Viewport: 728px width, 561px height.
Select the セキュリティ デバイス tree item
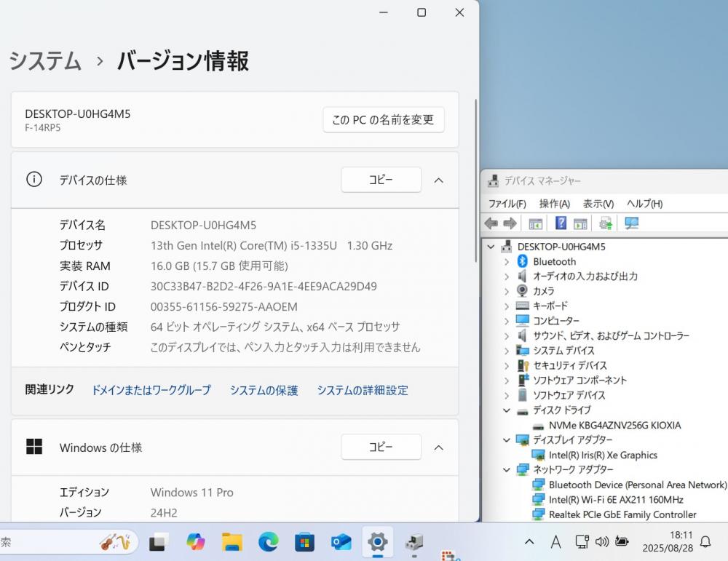570,366
